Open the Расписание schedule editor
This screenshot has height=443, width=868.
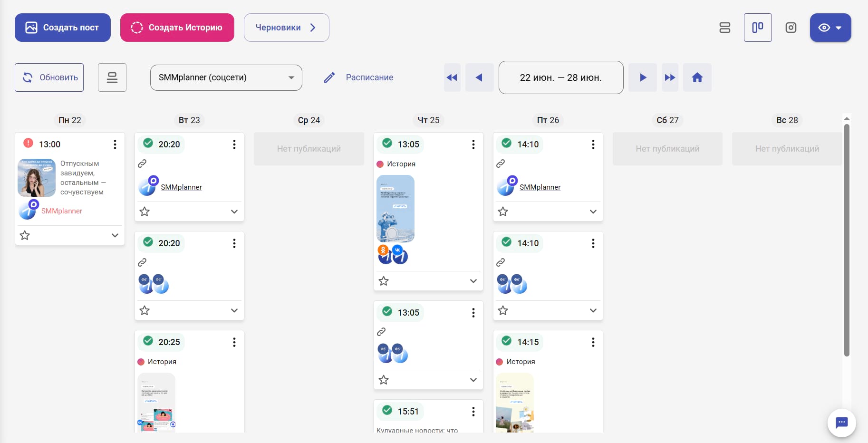pos(359,77)
